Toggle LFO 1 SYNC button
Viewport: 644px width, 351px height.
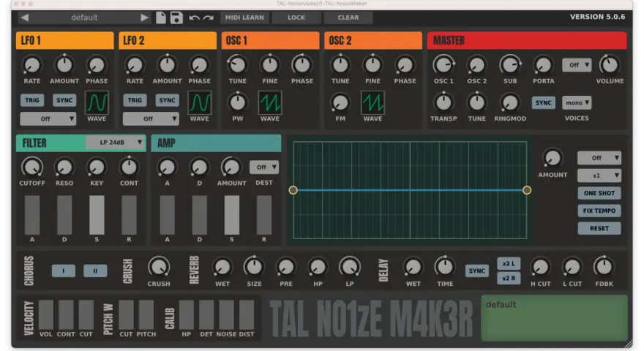point(64,100)
